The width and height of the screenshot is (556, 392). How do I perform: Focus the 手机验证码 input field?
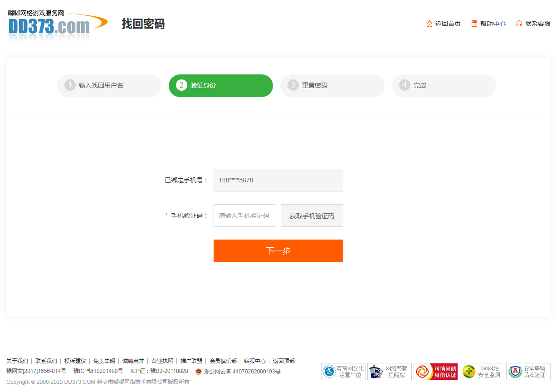(245, 216)
